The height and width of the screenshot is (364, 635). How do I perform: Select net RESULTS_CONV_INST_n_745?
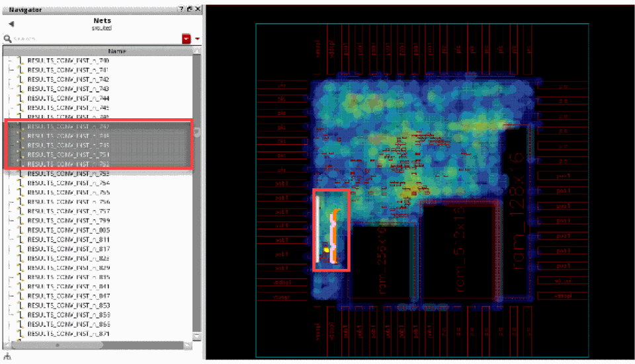click(x=68, y=108)
